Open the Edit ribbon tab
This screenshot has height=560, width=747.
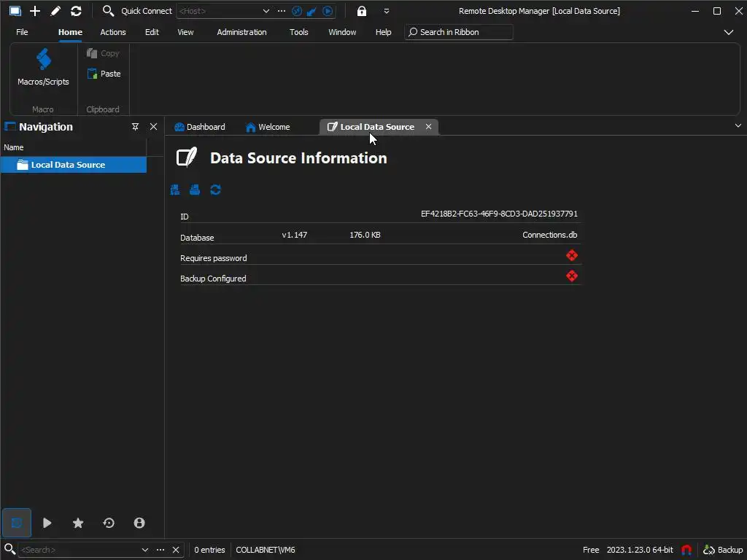tap(152, 32)
